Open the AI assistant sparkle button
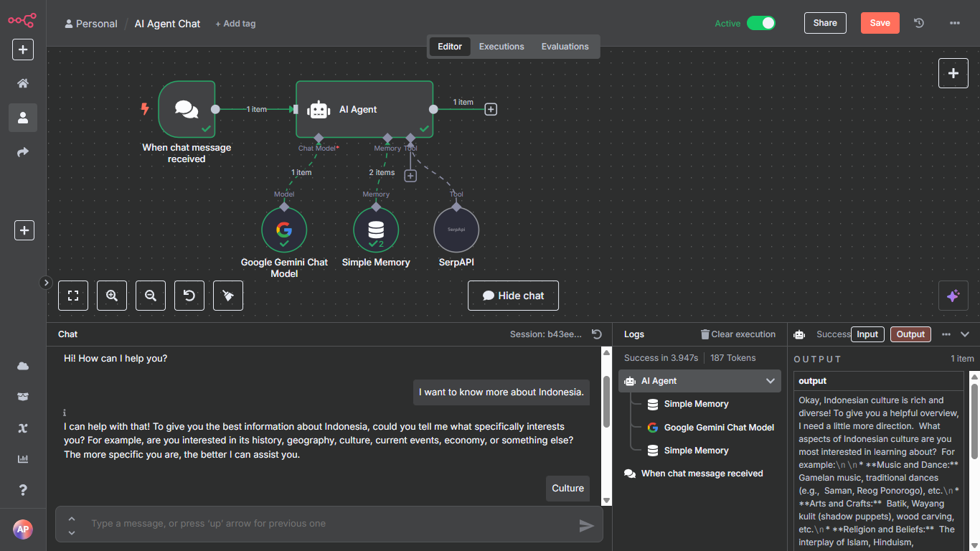 953,296
